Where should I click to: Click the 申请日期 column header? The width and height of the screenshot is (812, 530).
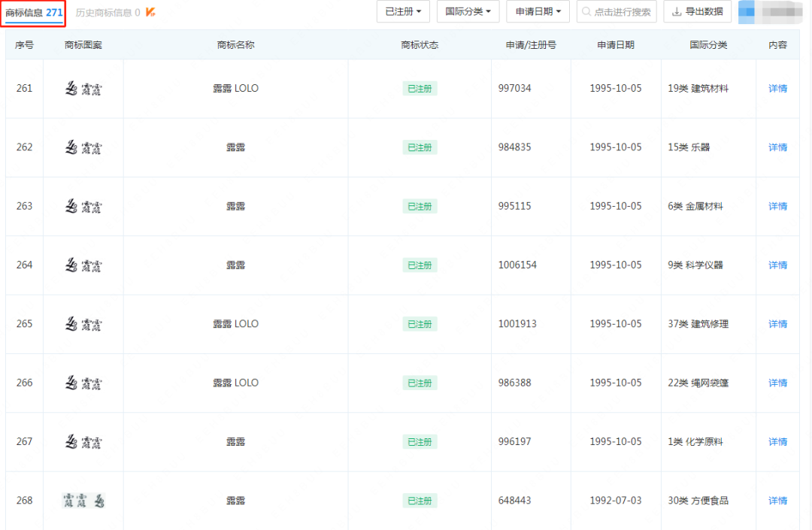click(x=616, y=45)
